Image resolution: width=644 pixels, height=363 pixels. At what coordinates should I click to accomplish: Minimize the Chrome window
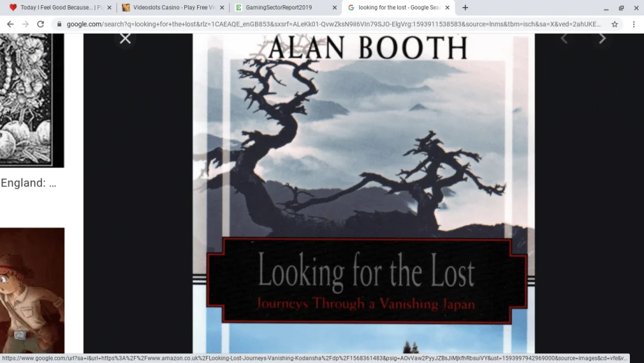coord(606,8)
